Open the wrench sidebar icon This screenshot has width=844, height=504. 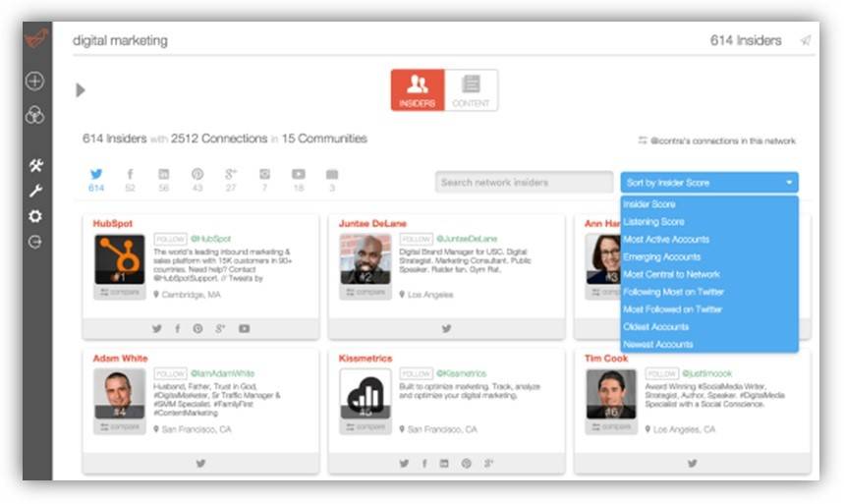35,191
